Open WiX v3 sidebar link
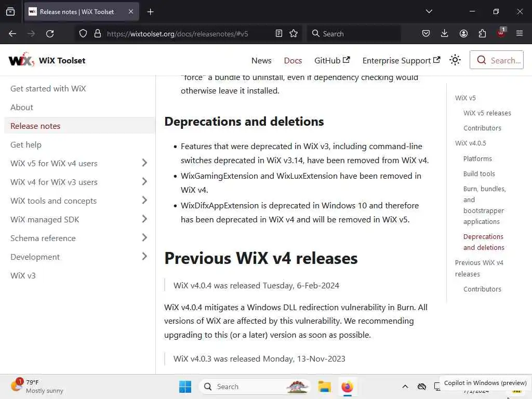532x399 pixels. tap(23, 275)
